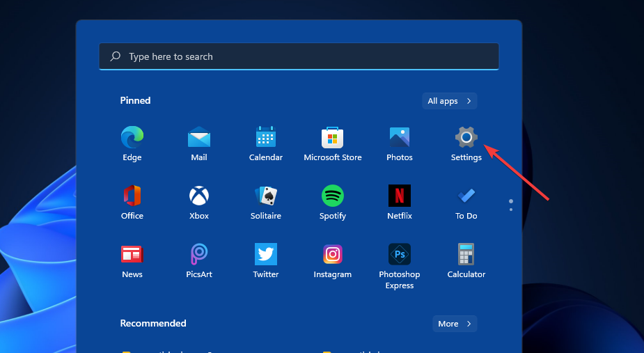
Task: Select the Pinned section heading
Action: click(x=135, y=101)
